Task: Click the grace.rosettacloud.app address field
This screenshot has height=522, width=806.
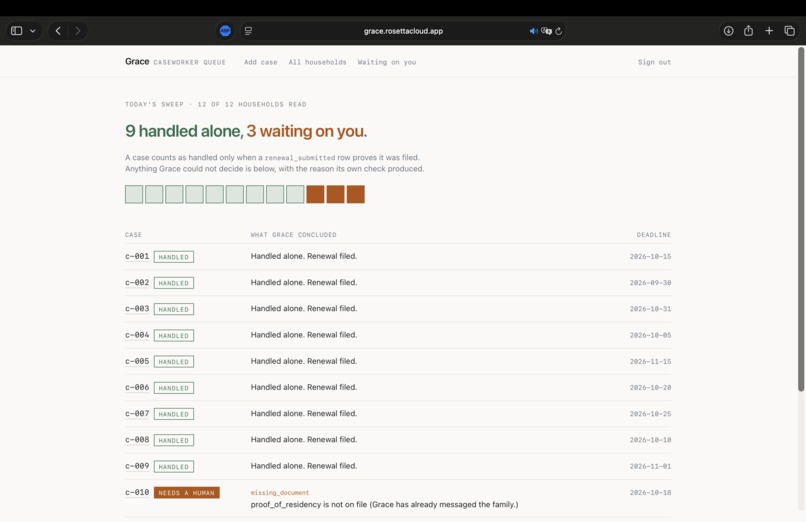Action: 403,31
